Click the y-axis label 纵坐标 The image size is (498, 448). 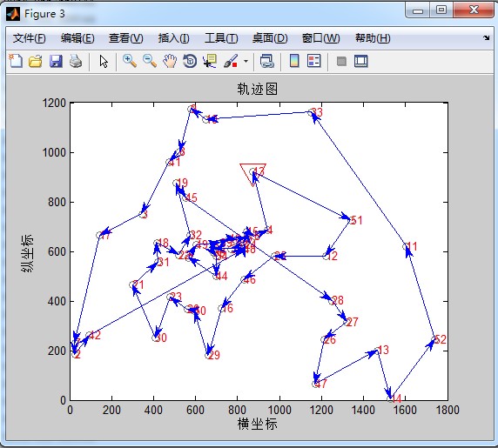tap(27, 253)
